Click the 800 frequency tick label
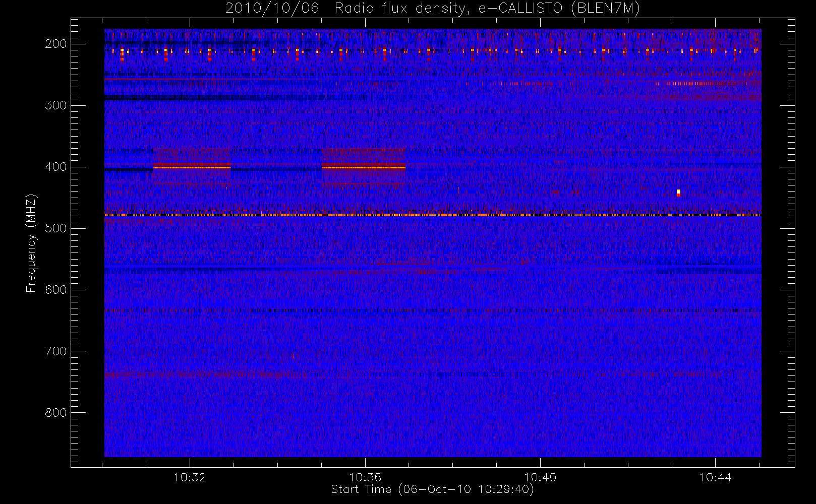Viewport: 816px width, 504px height. [x=56, y=413]
